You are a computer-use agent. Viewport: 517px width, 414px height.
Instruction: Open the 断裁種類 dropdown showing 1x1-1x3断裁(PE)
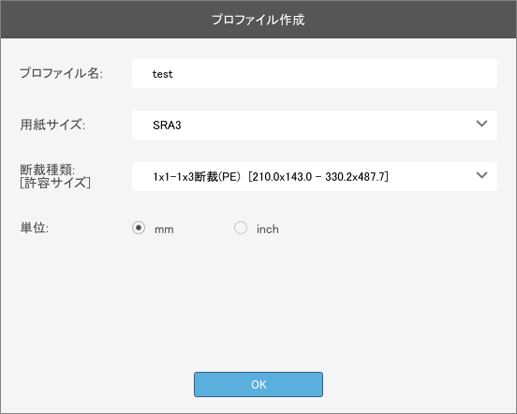[314, 176]
